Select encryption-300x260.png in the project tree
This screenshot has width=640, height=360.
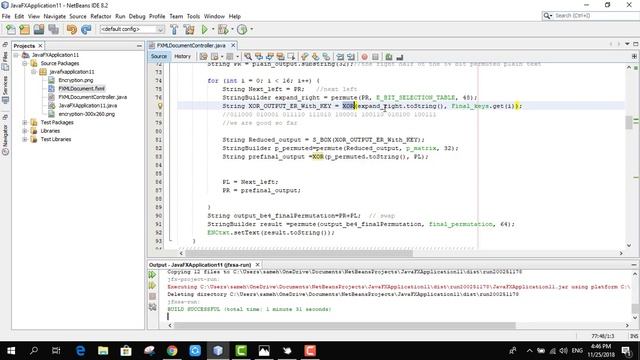point(87,114)
